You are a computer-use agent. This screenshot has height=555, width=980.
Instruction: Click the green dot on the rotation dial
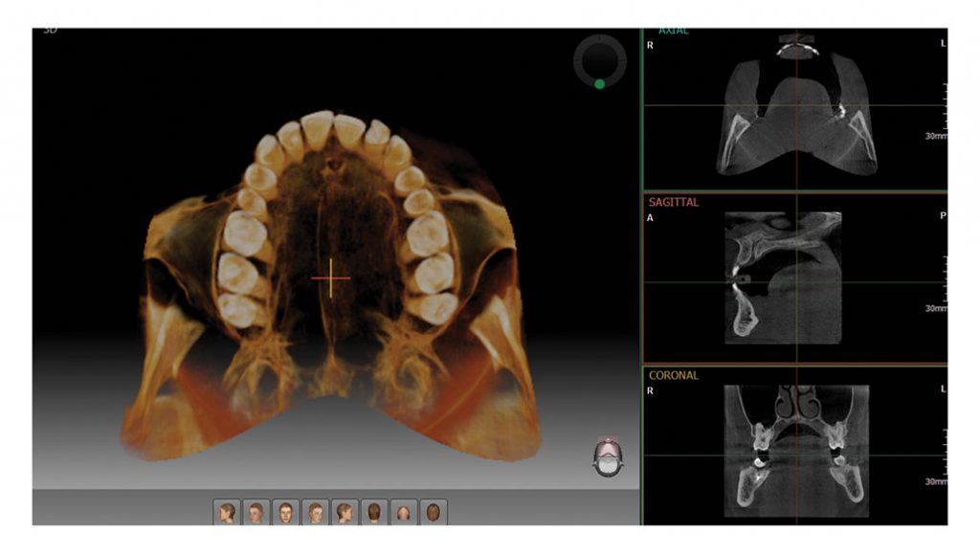pyautogui.click(x=599, y=84)
